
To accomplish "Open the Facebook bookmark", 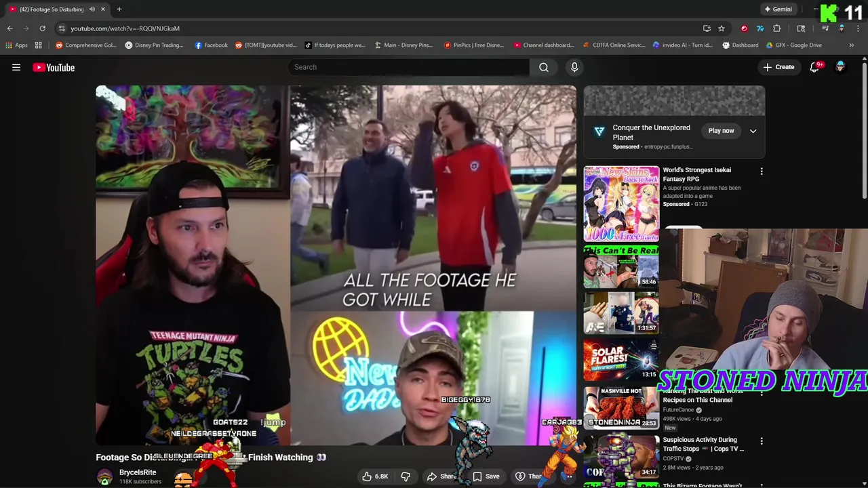I will point(211,45).
